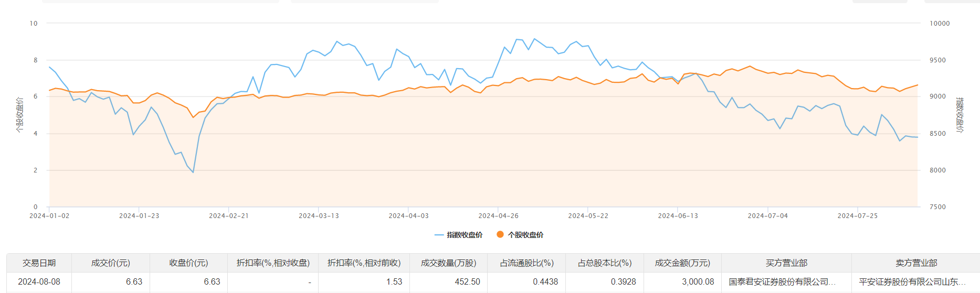Click the 占总股本比(%) column header
The height and width of the screenshot is (293, 980).
pyautogui.click(x=604, y=263)
